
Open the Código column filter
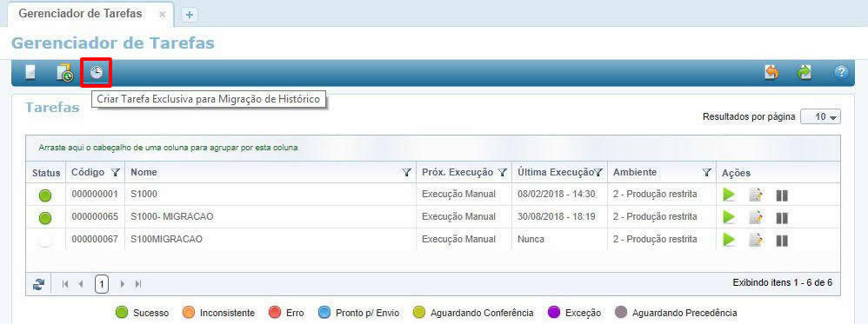[x=115, y=173]
